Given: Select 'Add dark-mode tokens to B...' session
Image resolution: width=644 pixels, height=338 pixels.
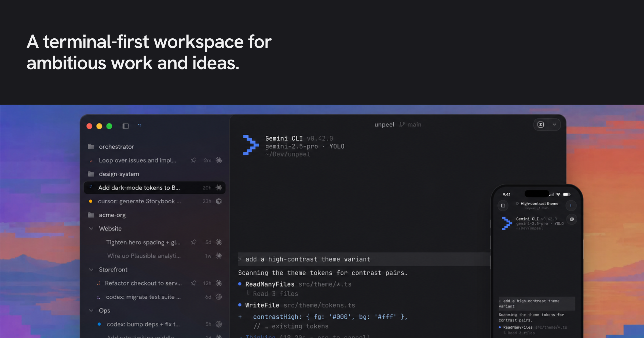Looking at the screenshot, I should (155, 188).
